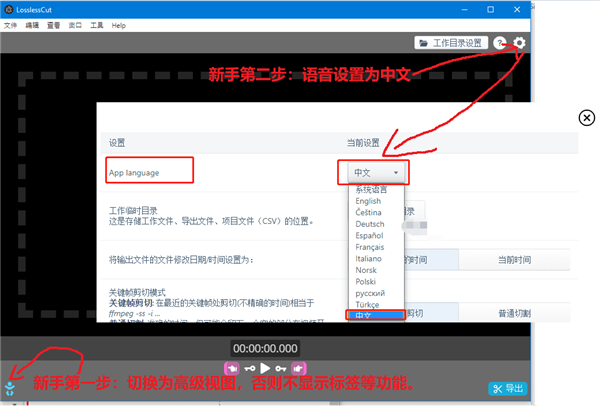The width and height of the screenshot is (600, 411).
Task: Open the settings gear icon
Action: pos(519,42)
